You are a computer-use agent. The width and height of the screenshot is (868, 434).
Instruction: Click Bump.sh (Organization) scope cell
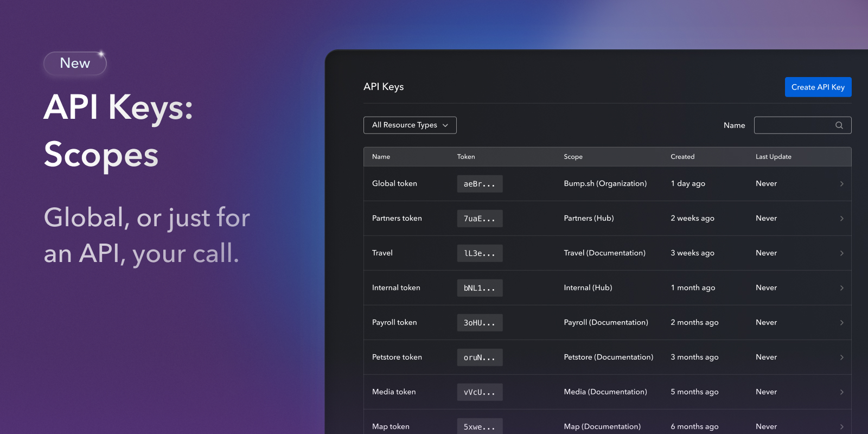click(605, 183)
